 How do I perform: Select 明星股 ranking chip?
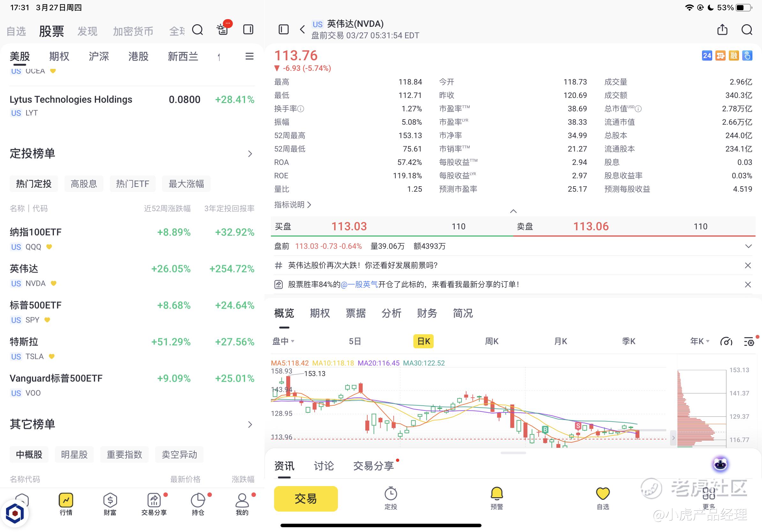click(x=74, y=454)
